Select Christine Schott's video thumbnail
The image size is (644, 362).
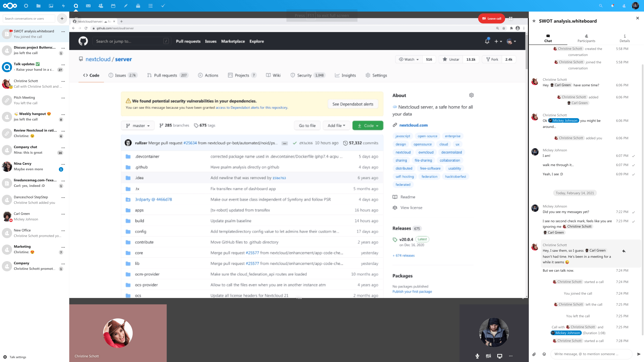tap(118, 333)
